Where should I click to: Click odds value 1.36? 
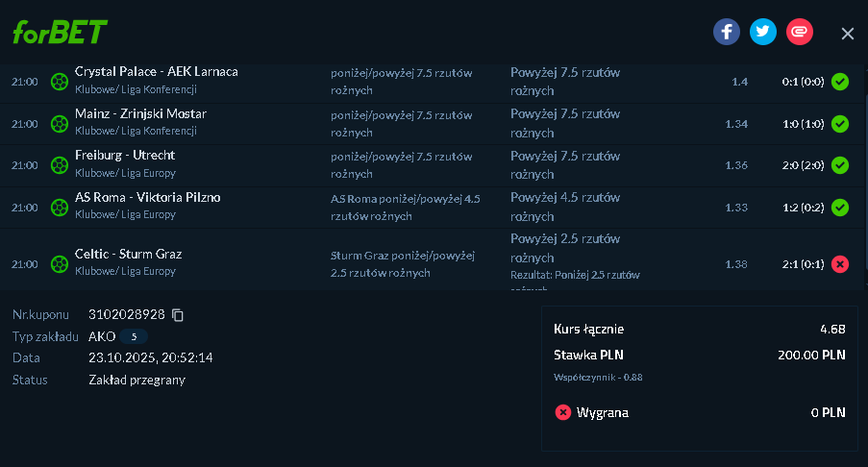(736, 165)
